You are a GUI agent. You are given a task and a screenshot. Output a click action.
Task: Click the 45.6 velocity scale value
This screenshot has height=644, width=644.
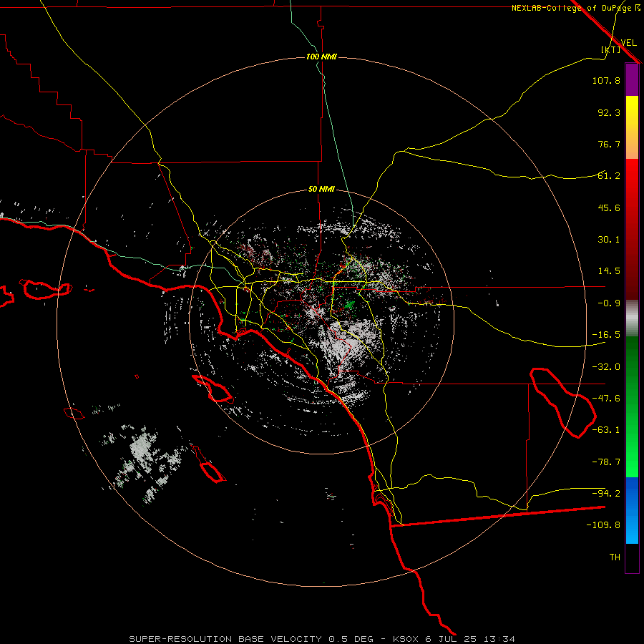click(x=609, y=208)
